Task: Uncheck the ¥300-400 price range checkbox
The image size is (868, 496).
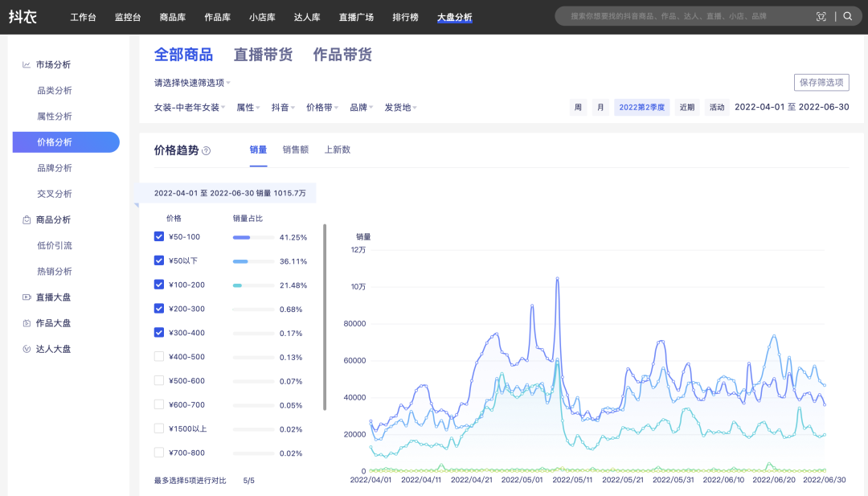Action: [x=159, y=333]
